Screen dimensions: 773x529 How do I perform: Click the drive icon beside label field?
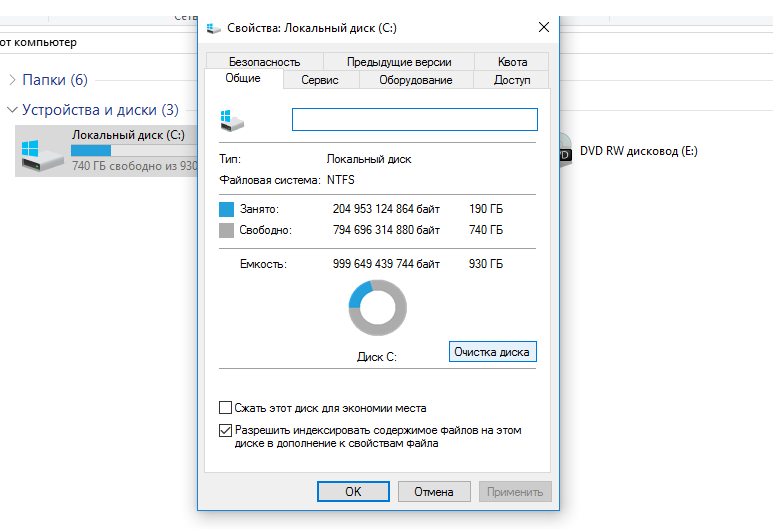tap(232, 121)
